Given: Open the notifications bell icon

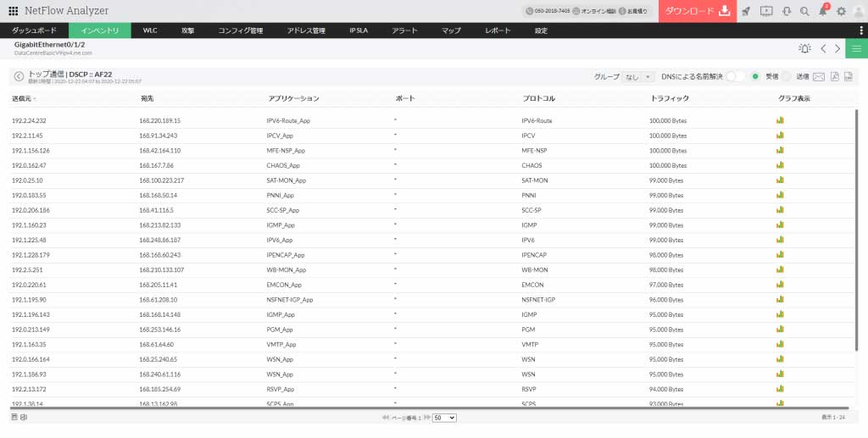Looking at the screenshot, I should 822,11.
